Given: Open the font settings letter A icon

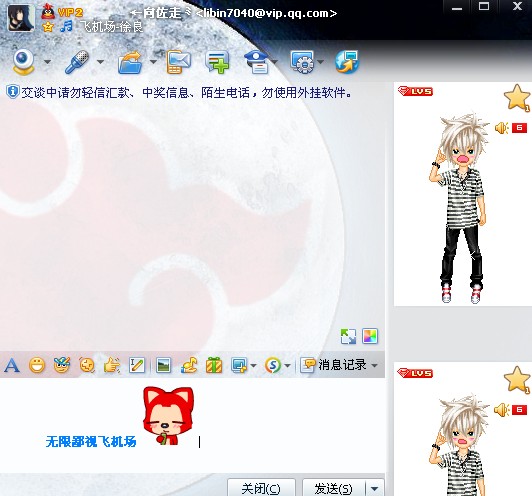Looking at the screenshot, I should pos(12,365).
